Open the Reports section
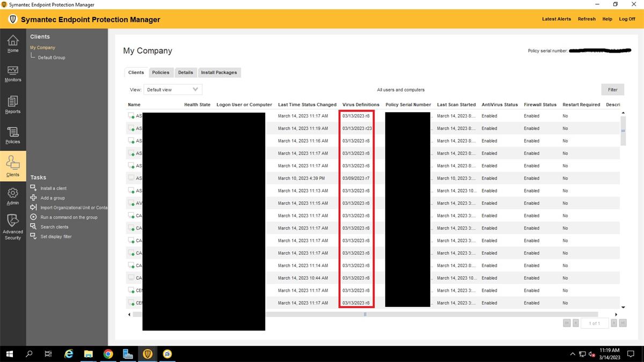 point(13,104)
